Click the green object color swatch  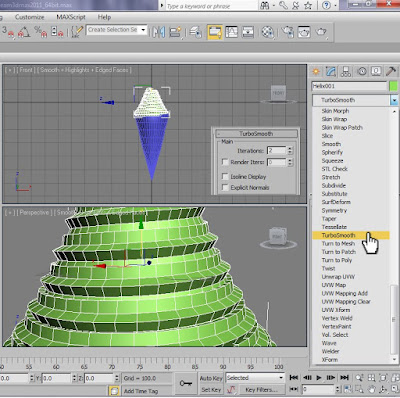tap(394, 86)
